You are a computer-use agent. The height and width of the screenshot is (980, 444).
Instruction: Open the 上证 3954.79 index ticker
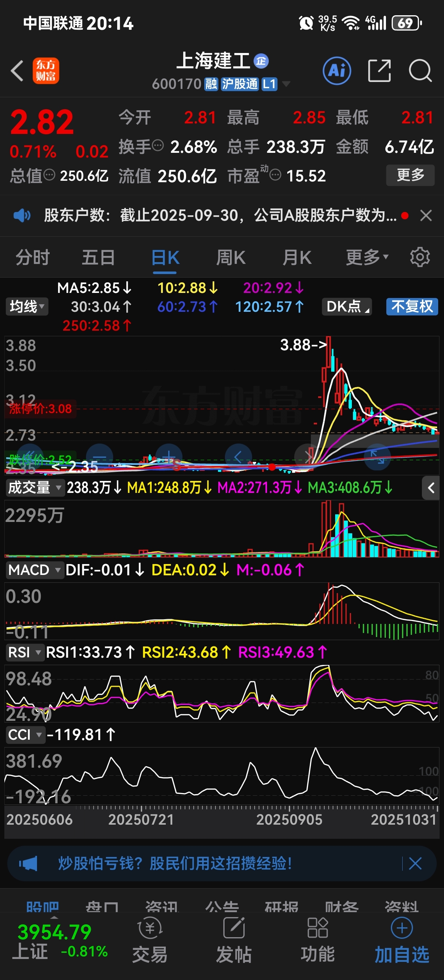[60, 942]
